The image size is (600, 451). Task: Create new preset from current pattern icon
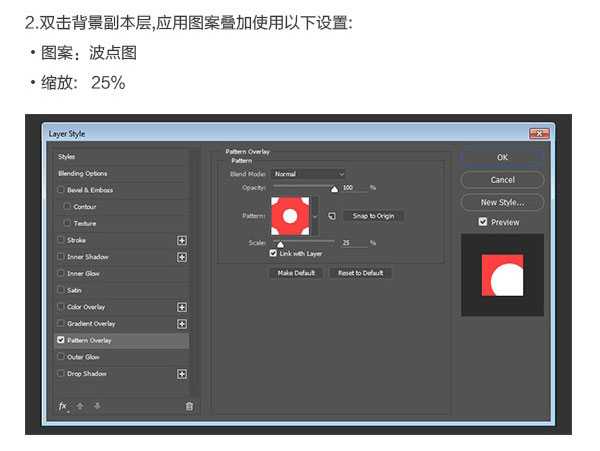pos(331,216)
